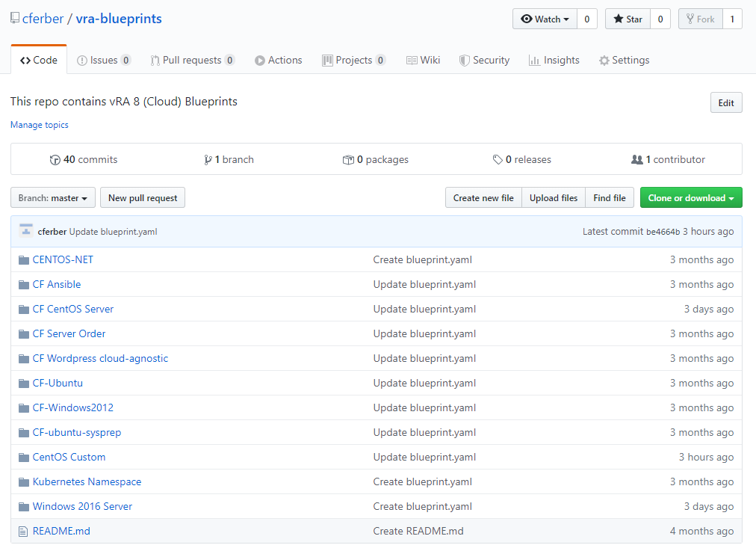Open the cferber owner link
This screenshot has height=551, width=756.
[43, 19]
